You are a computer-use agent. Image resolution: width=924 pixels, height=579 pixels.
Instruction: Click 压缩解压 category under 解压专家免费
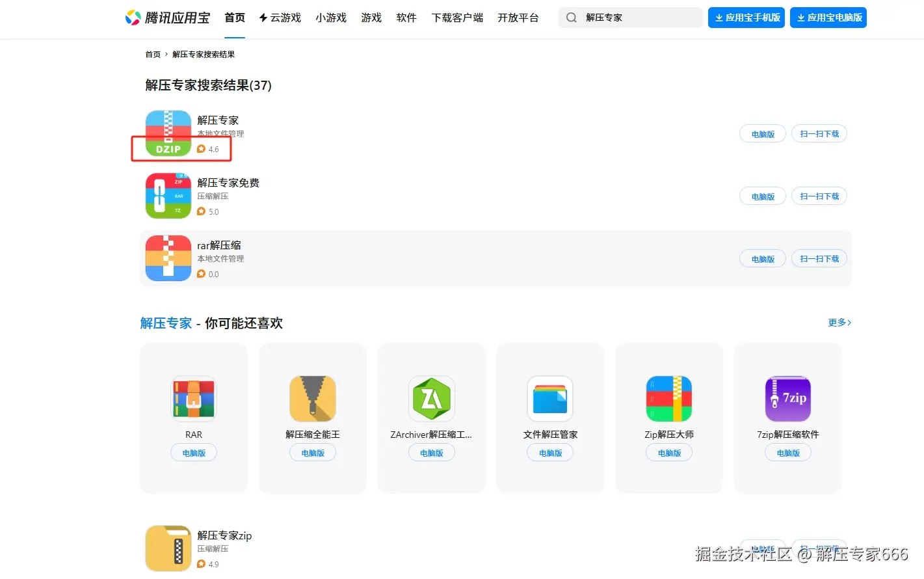click(213, 196)
